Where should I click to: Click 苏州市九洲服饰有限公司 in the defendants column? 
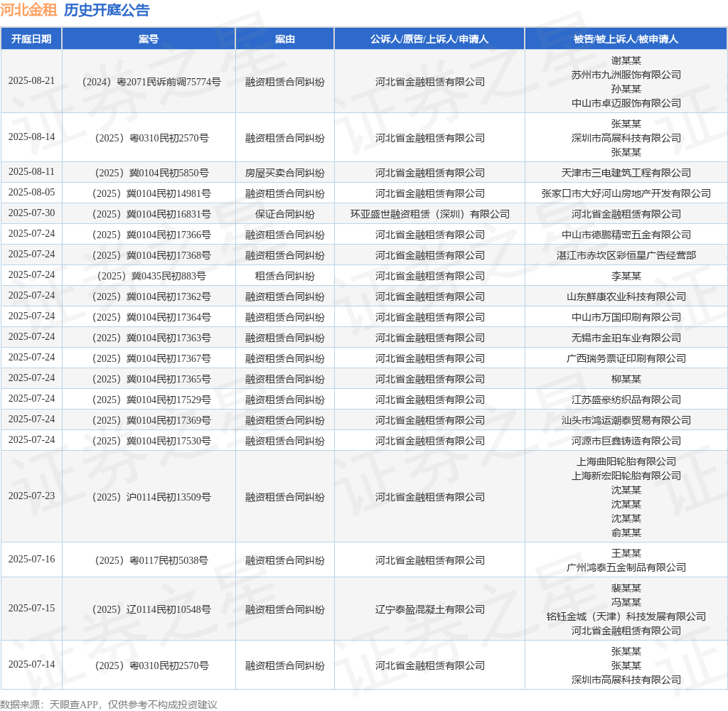(626, 75)
